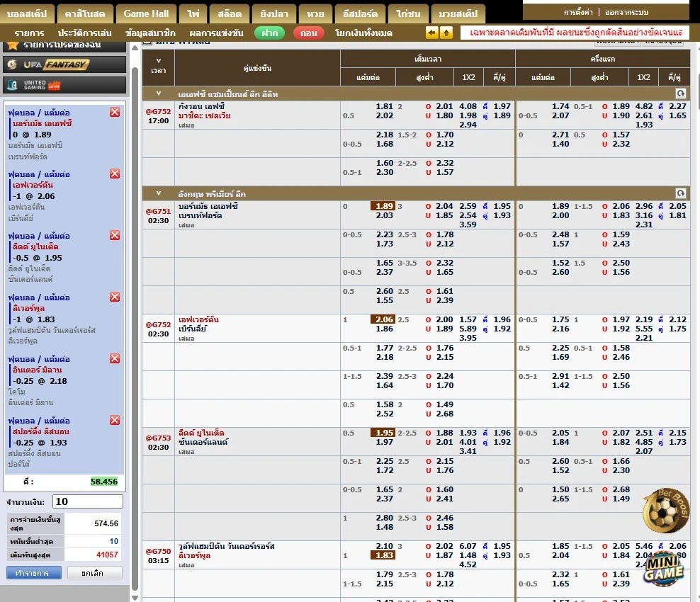Remove the Everton -1 @ 2.06 bet
700x602 pixels.
click(x=115, y=174)
